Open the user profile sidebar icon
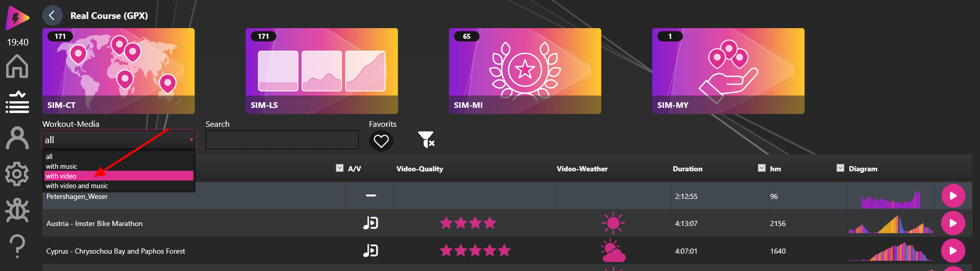The width and height of the screenshot is (980, 271). (x=17, y=138)
